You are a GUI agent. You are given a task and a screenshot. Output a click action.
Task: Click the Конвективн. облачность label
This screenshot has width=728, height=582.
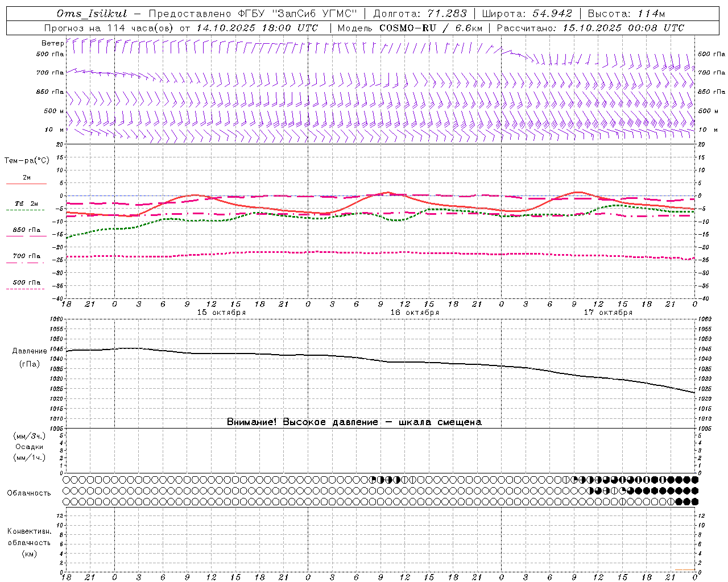click(29, 537)
